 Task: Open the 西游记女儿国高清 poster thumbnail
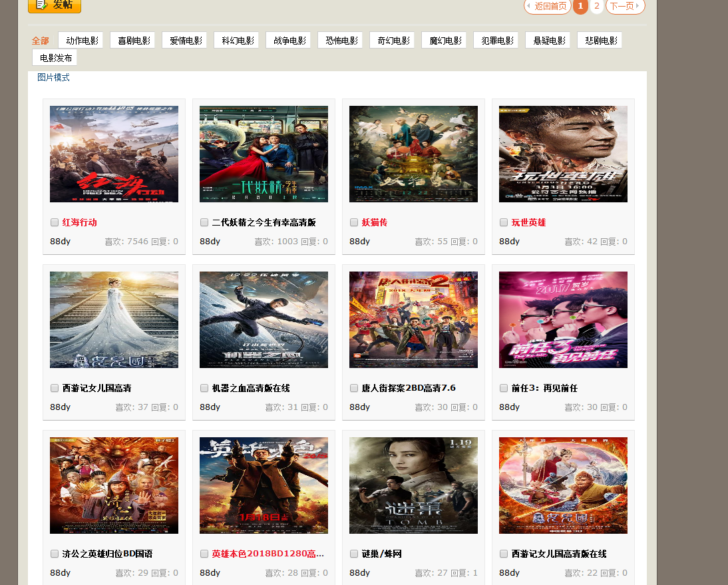coord(114,320)
